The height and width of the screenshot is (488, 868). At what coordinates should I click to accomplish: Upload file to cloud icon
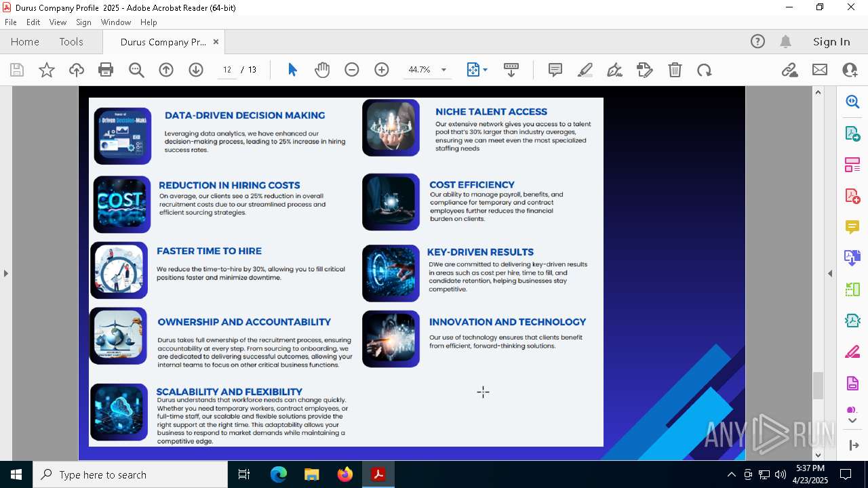coord(77,70)
